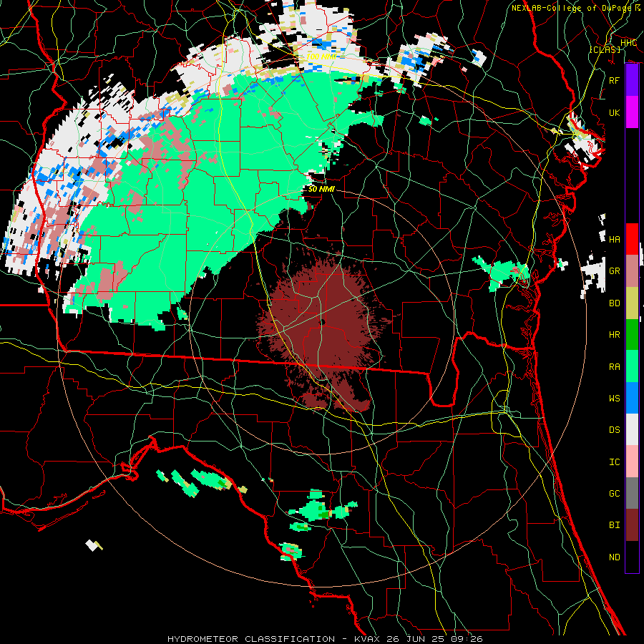Click the HYDROMETEOR CLASSIFICATION title text

coord(251,639)
